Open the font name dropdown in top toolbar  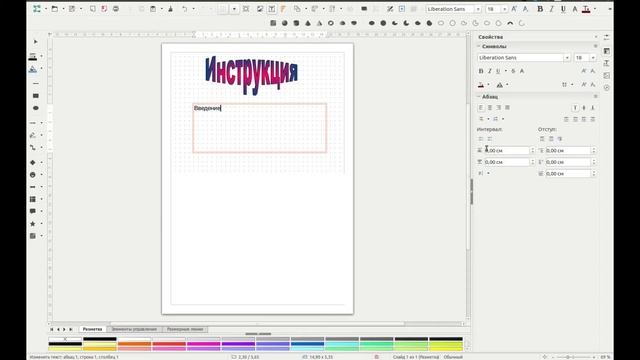(x=478, y=9)
